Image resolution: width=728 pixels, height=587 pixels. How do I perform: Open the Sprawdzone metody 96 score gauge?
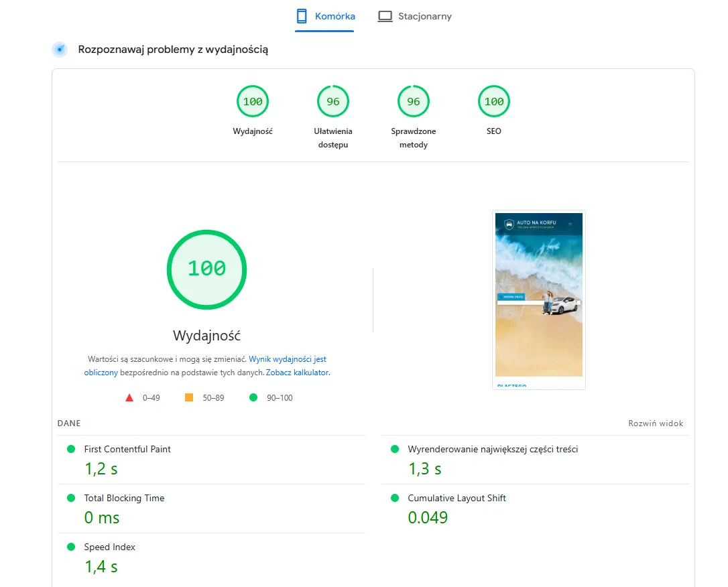click(x=413, y=101)
